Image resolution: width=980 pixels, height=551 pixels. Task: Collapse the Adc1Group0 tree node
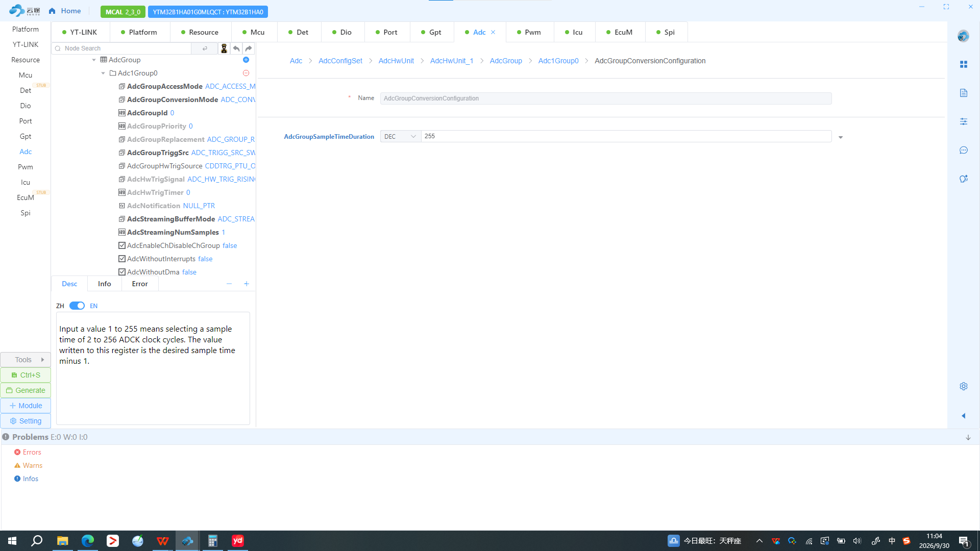(103, 73)
